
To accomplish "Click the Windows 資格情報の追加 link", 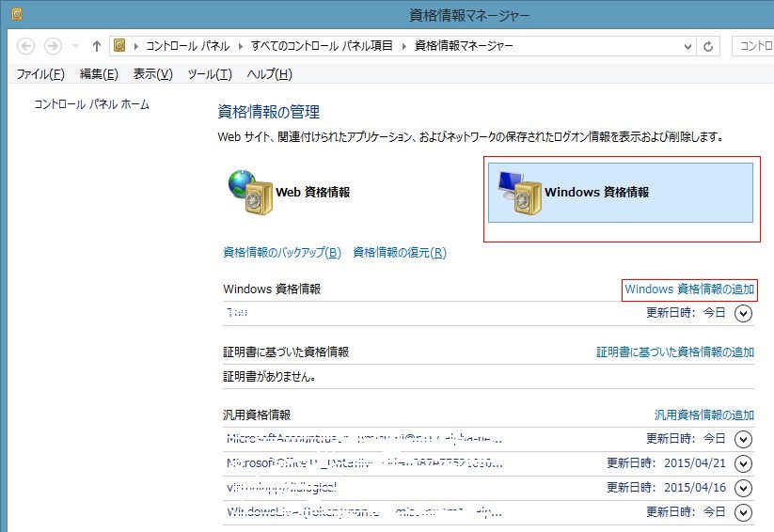I will pyautogui.click(x=689, y=289).
